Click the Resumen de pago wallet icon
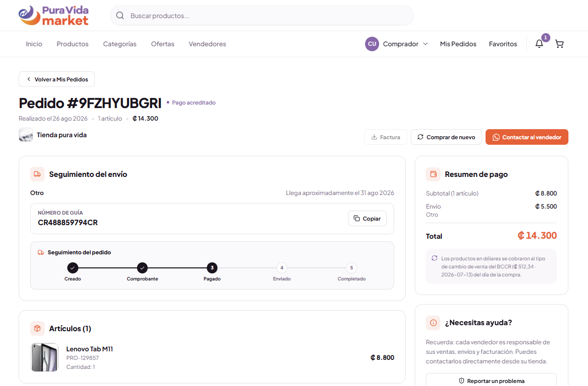Image resolution: width=588 pixels, height=386 pixels. point(433,174)
